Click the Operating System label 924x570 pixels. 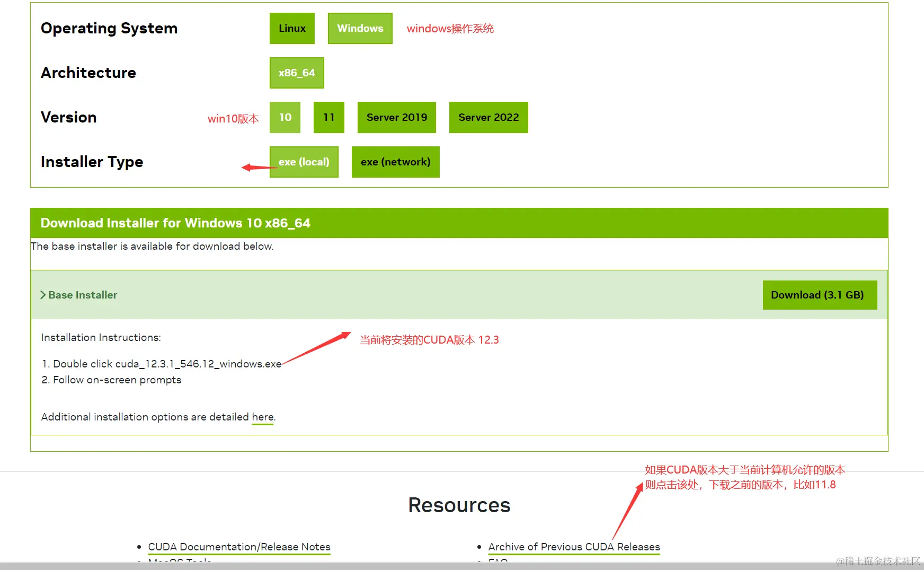(x=109, y=29)
